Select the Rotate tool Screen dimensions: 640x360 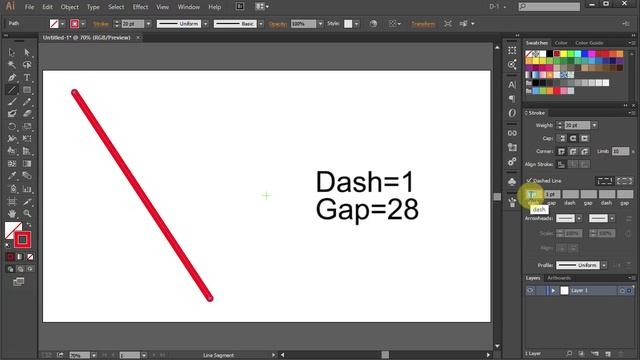pos(12,127)
